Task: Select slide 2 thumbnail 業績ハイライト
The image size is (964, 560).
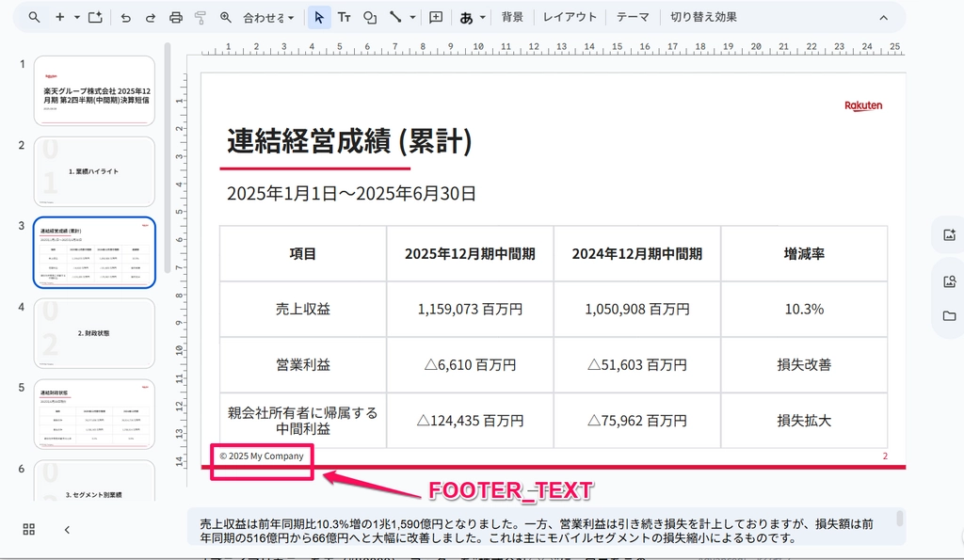Action: coord(94,171)
